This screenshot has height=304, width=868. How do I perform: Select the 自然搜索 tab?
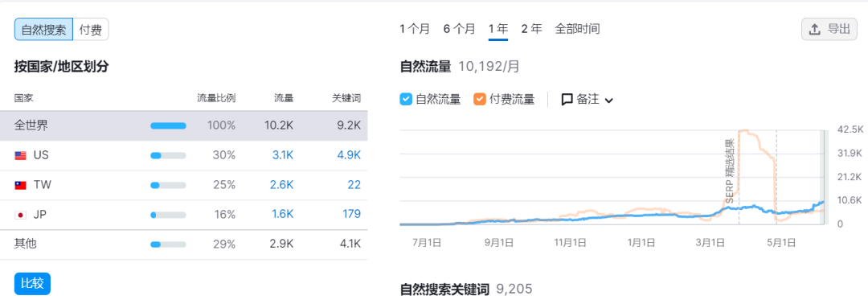point(43,30)
